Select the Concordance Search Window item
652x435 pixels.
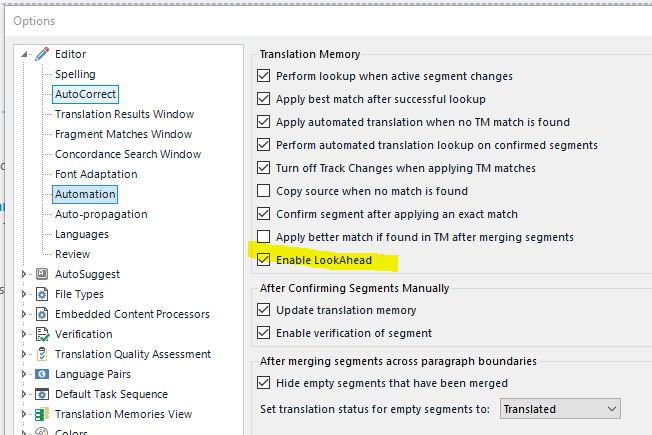coord(127,154)
